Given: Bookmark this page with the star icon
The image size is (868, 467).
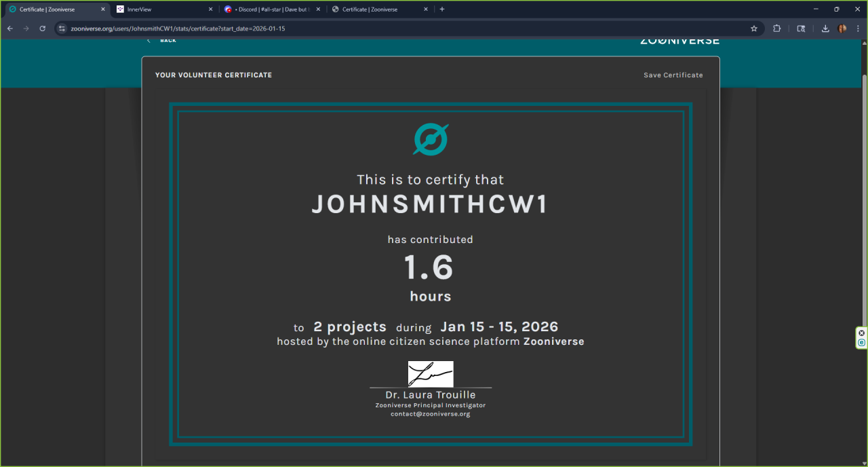Looking at the screenshot, I should pos(753,29).
